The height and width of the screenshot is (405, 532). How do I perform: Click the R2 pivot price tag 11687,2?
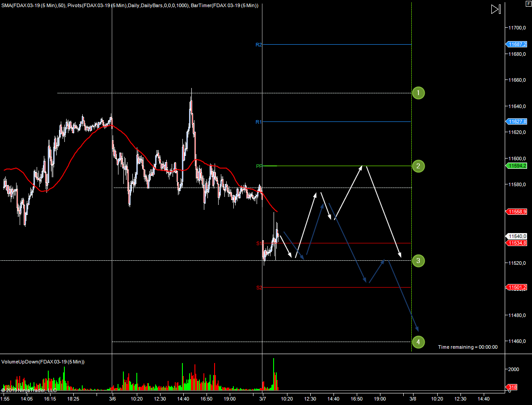[x=517, y=44]
